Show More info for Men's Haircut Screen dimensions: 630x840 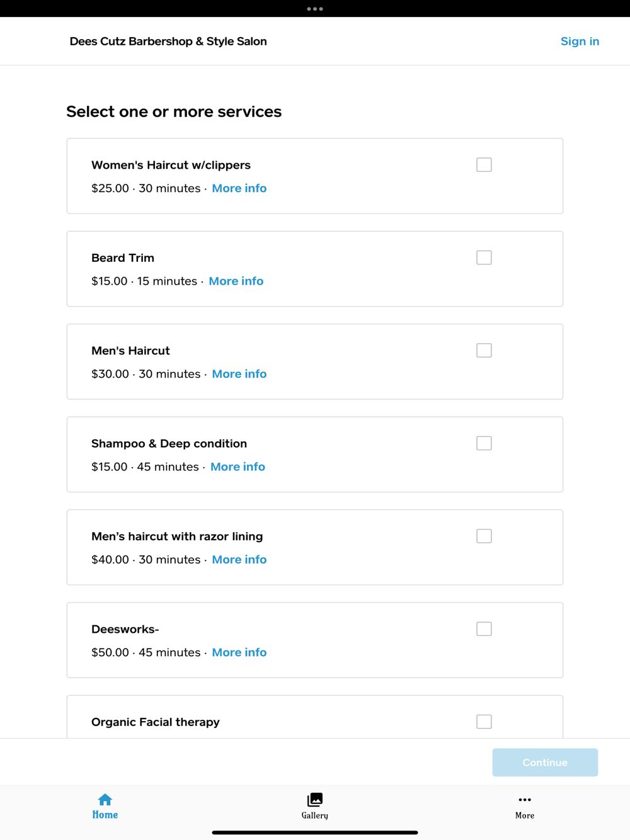point(239,374)
